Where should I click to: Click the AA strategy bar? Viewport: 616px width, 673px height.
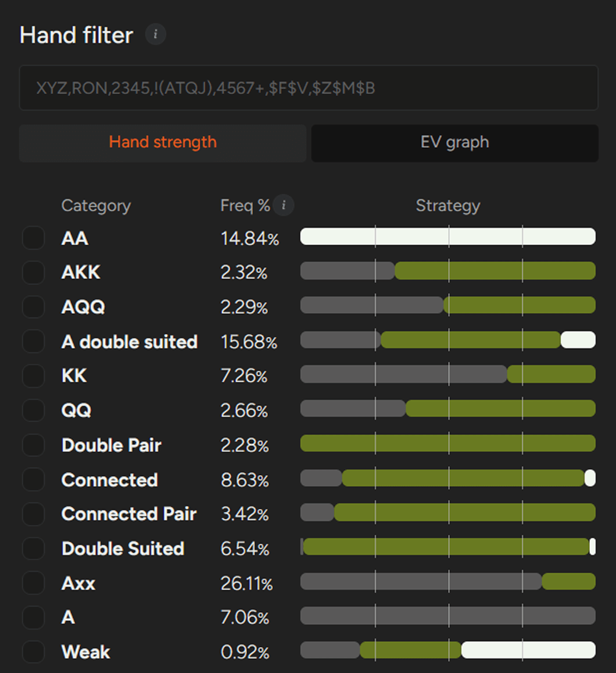447,237
